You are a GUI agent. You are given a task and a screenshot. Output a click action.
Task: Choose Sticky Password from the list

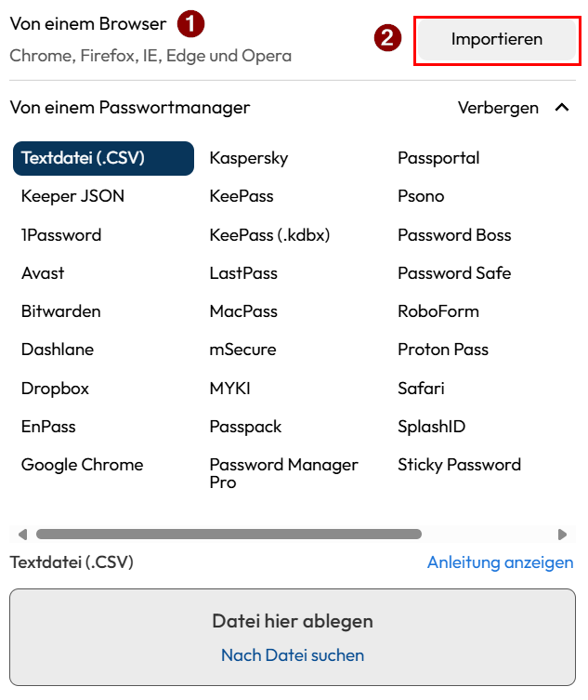pos(459,465)
